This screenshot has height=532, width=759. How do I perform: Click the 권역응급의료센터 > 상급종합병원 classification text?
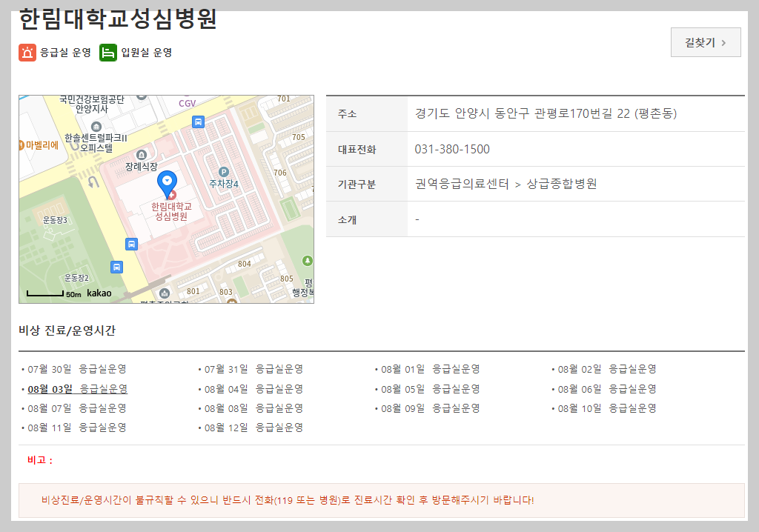(506, 184)
